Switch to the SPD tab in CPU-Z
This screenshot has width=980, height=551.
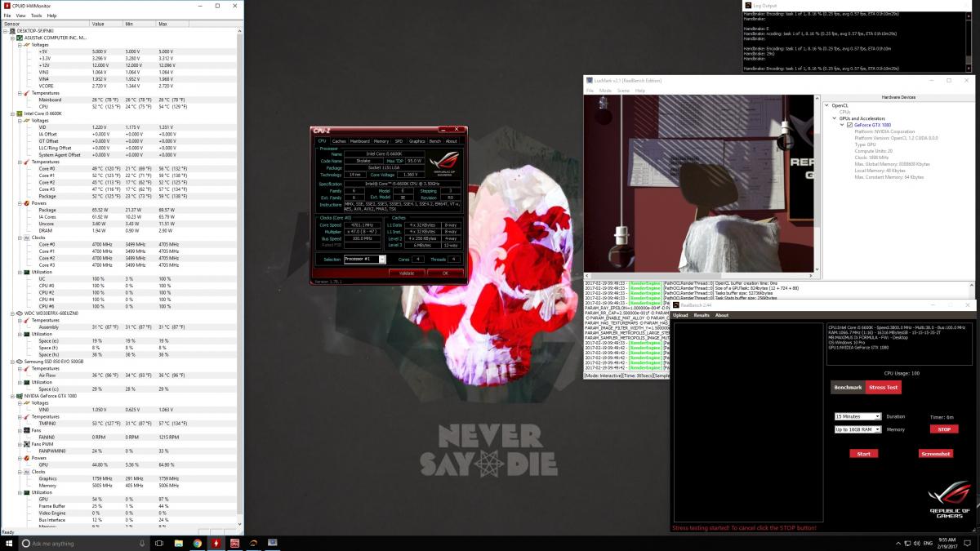(x=399, y=141)
